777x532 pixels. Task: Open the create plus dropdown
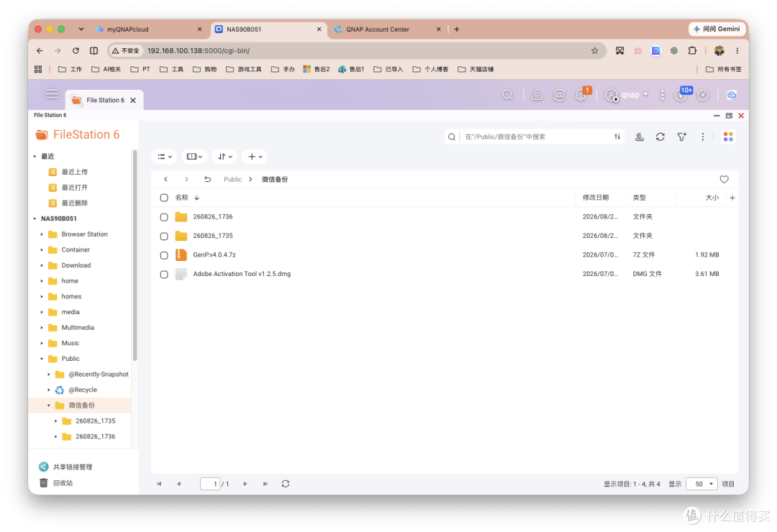tap(255, 157)
